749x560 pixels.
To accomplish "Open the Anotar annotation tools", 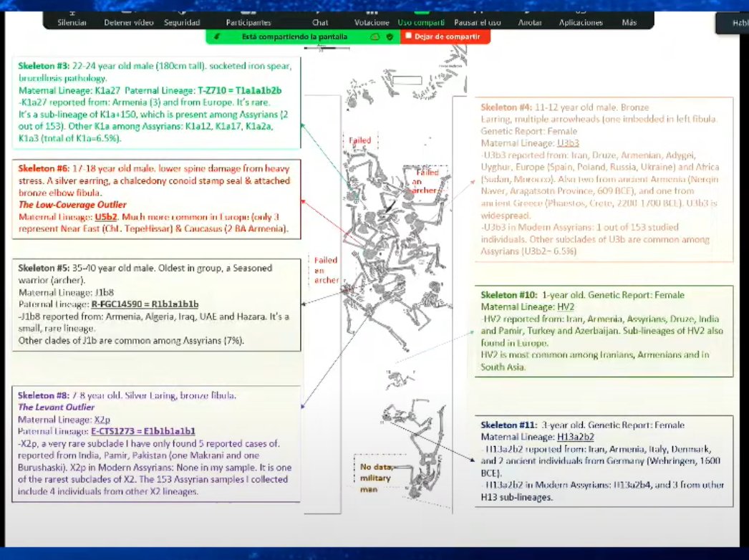I will 530,19.
